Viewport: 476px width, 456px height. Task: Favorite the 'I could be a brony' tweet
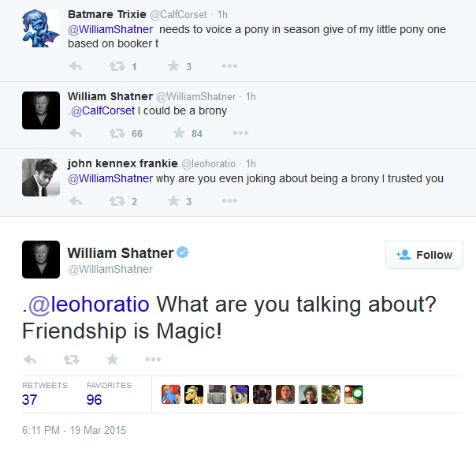[178, 133]
